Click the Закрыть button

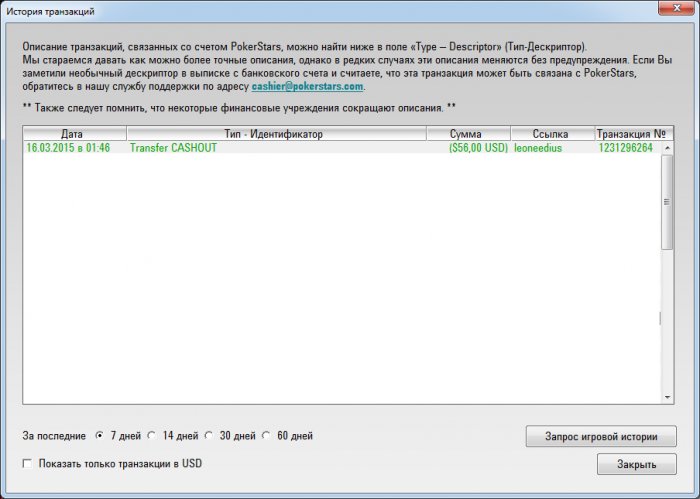637,464
